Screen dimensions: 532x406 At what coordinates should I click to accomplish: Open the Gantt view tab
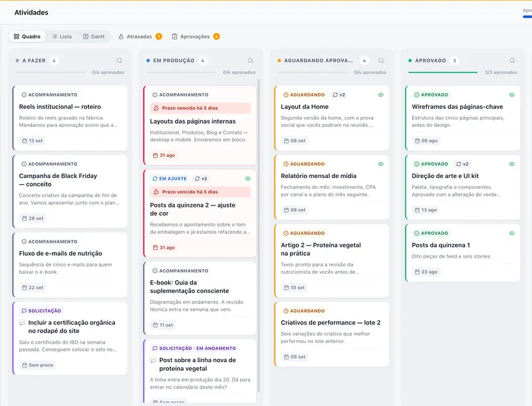click(94, 37)
